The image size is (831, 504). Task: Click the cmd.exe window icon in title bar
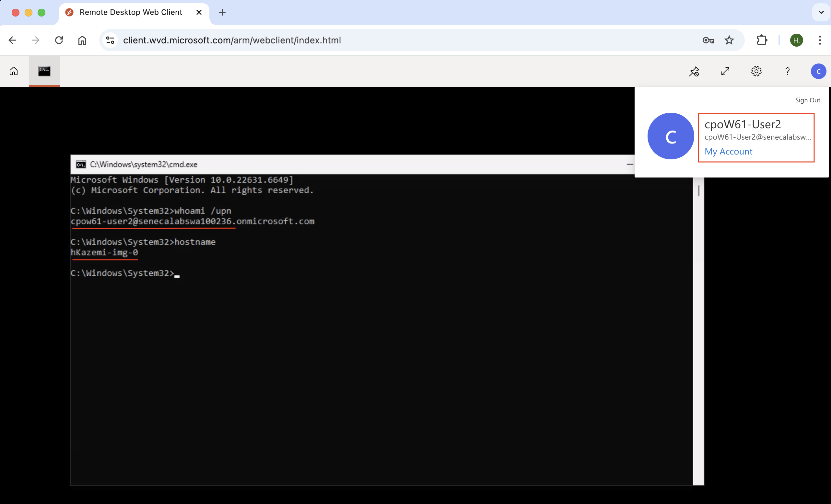click(81, 165)
